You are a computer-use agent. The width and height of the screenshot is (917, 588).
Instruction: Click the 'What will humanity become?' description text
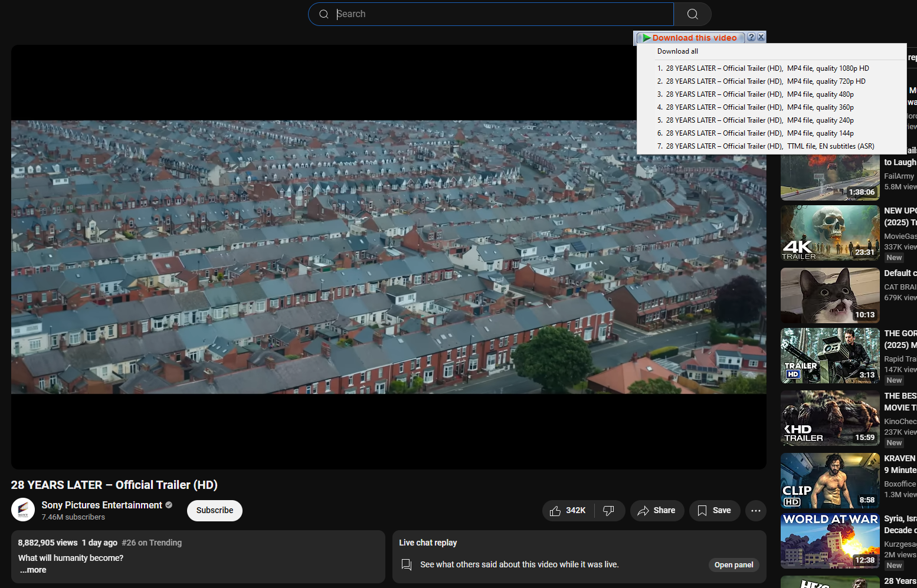click(71, 558)
